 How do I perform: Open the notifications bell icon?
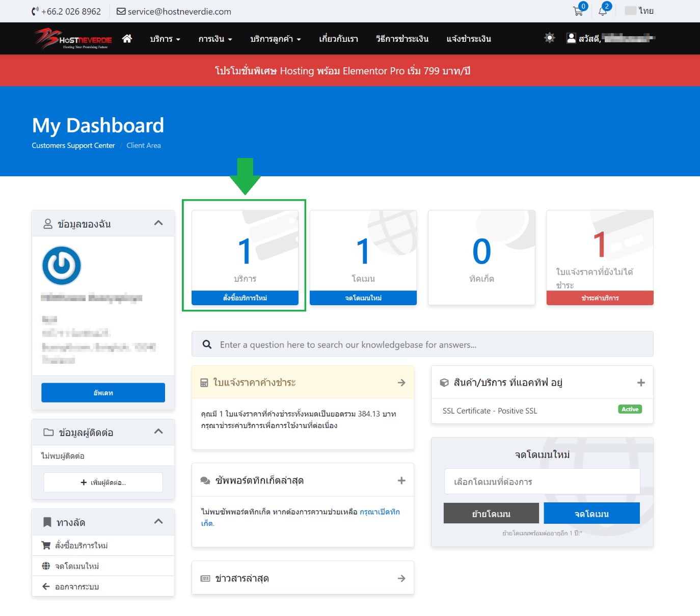[x=603, y=11]
